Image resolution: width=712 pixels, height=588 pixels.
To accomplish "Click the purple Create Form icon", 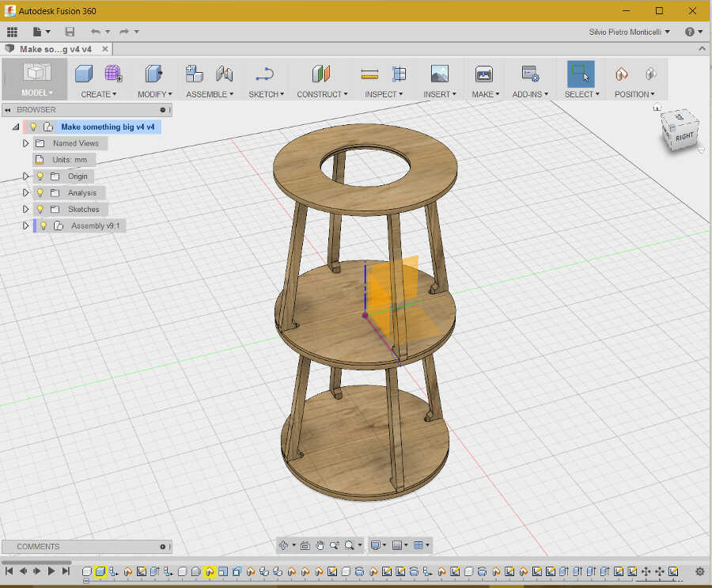I will [x=113, y=73].
